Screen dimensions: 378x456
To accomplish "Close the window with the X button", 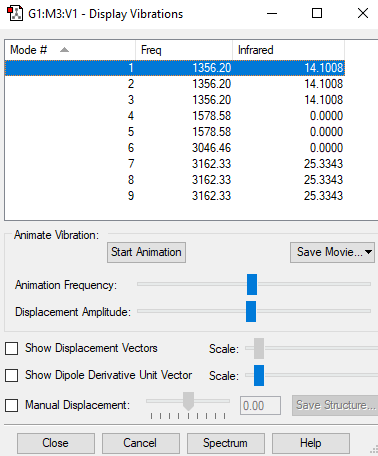I will pos(363,14).
